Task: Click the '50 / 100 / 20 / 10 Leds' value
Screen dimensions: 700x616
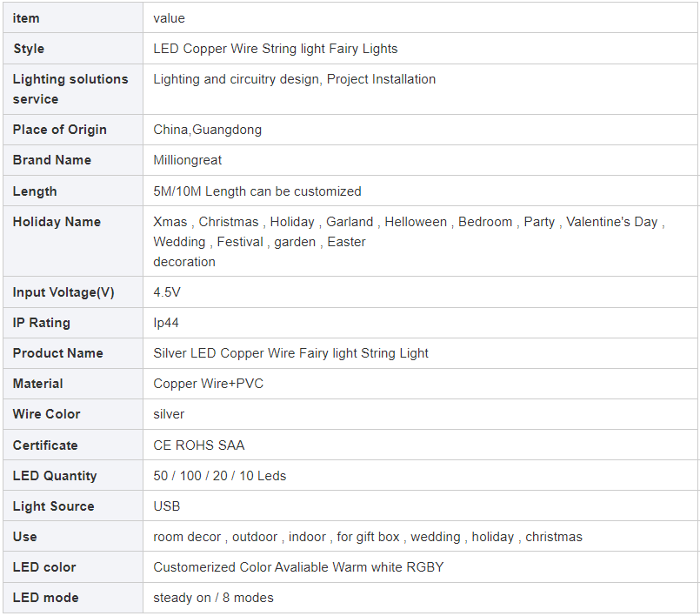Action: pos(220,476)
